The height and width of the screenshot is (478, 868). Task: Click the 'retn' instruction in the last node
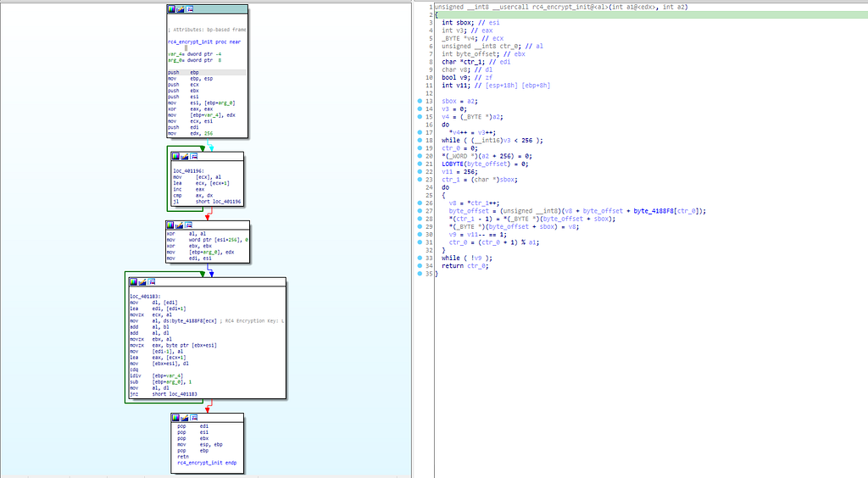(x=183, y=457)
